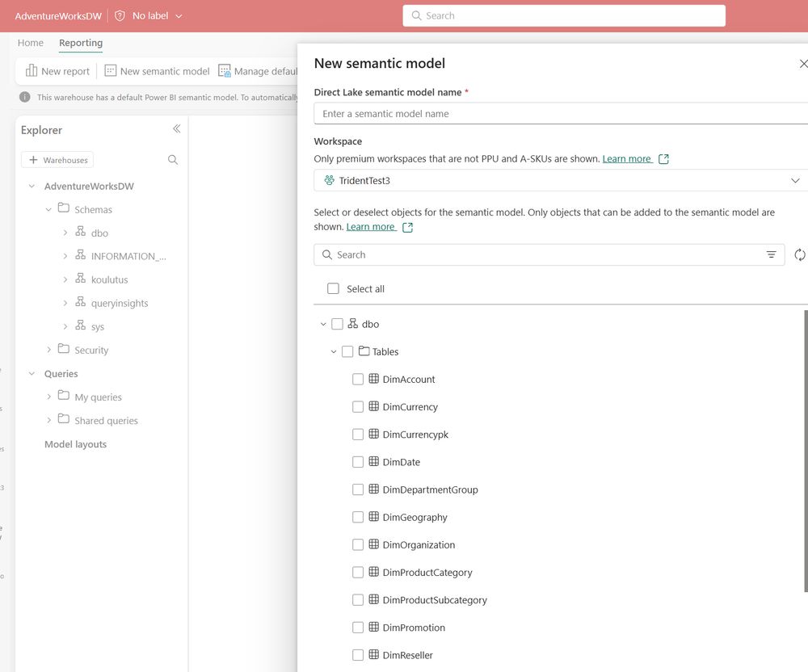808x672 pixels.
Task: Open Learn more link under Workspace
Action: click(x=627, y=158)
